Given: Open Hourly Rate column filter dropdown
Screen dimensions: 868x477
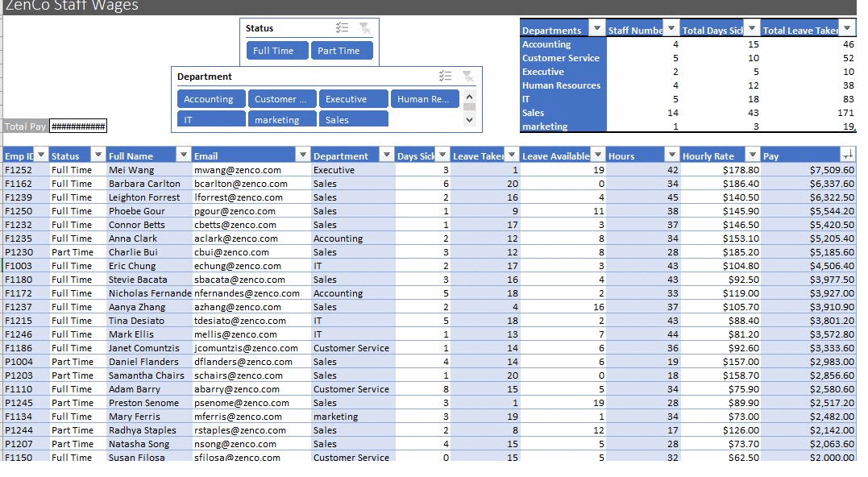Looking at the screenshot, I should [752, 155].
